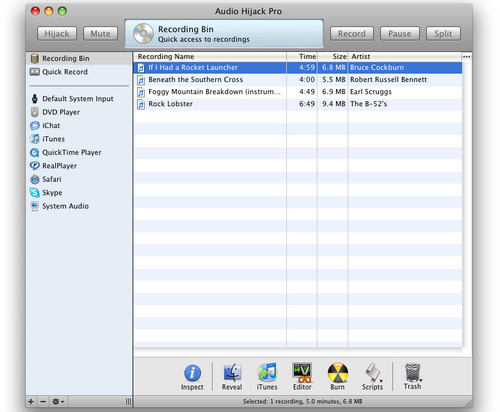This screenshot has height=412, width=500.
Task: Click the Recording Bin CD icon in header
Action: click(143, 33)
